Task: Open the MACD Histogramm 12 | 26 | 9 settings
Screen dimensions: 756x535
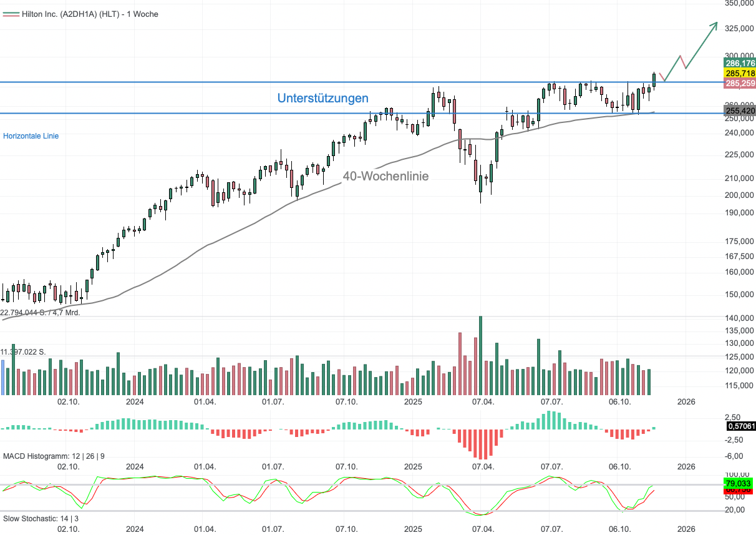Action: [x=54, y=456]
